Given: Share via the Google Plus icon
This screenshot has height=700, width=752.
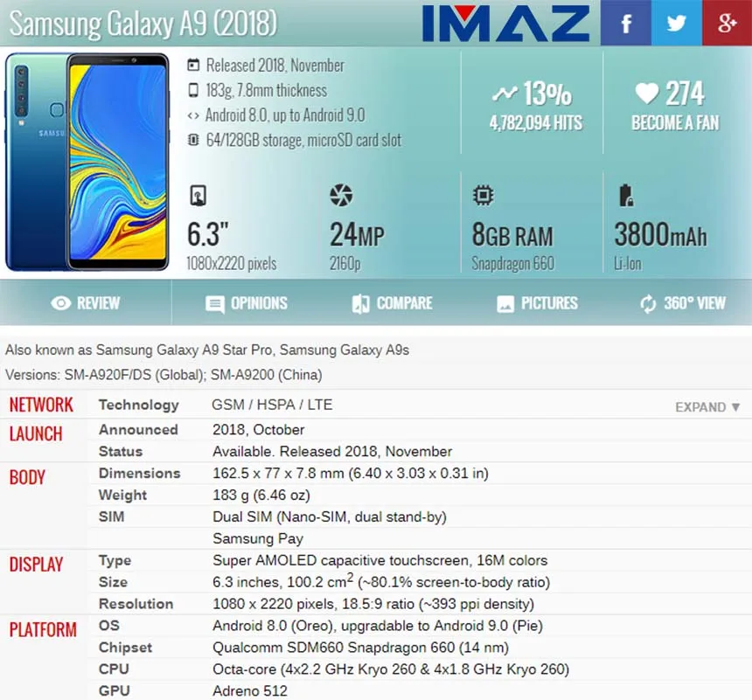Looking at the screenshot, I should (x=727, y=23).
